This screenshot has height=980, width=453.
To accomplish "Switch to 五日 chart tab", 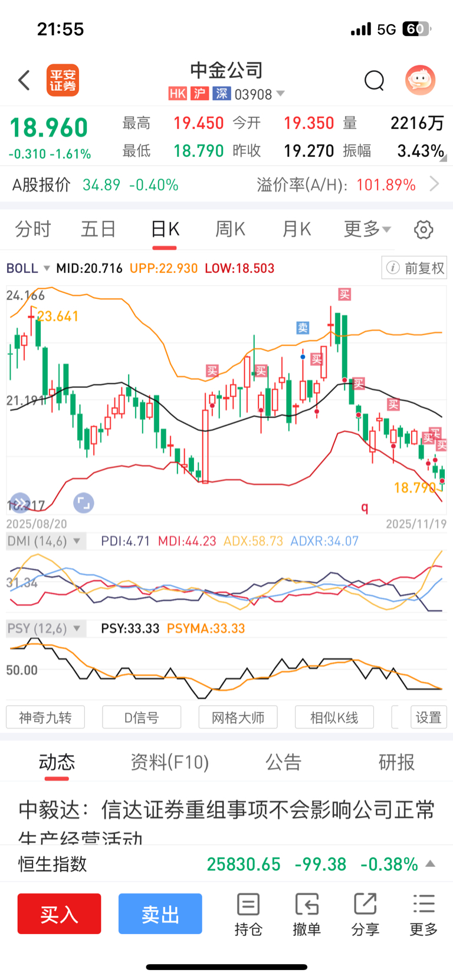I will (99, 229).
